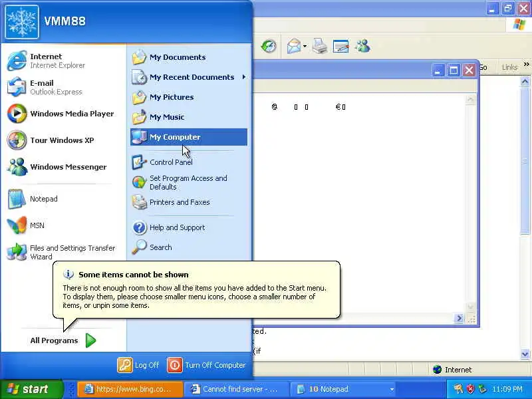The width and height of the screenshot is (532, 399).
Task: Open the Mail dropdown arrow in IE toolbar
Action: (305, 46)
